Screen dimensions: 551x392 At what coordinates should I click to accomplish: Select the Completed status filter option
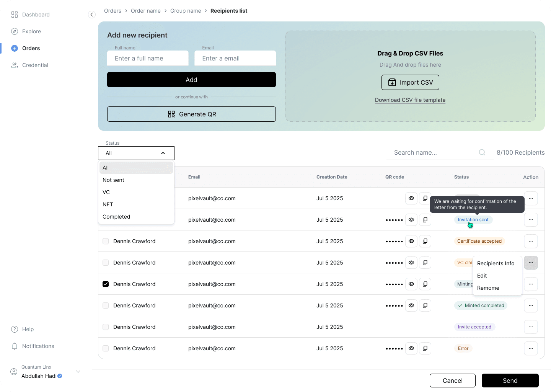(116, 217)
